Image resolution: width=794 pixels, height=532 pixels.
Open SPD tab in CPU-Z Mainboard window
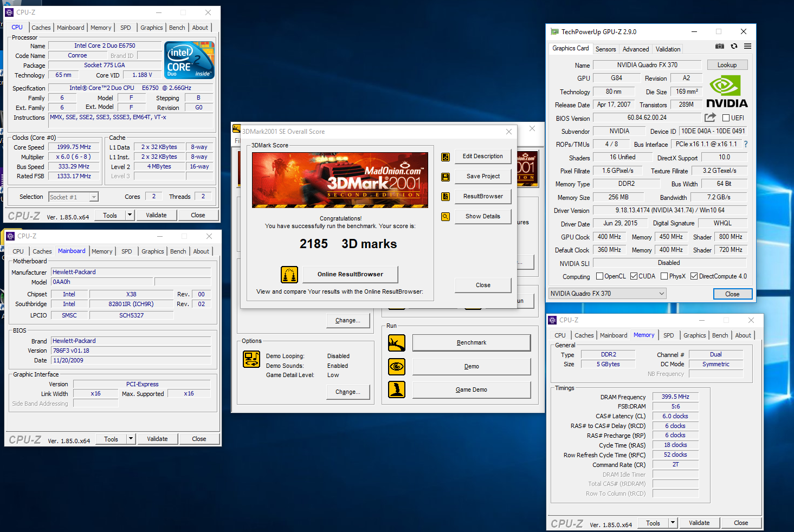127,251
